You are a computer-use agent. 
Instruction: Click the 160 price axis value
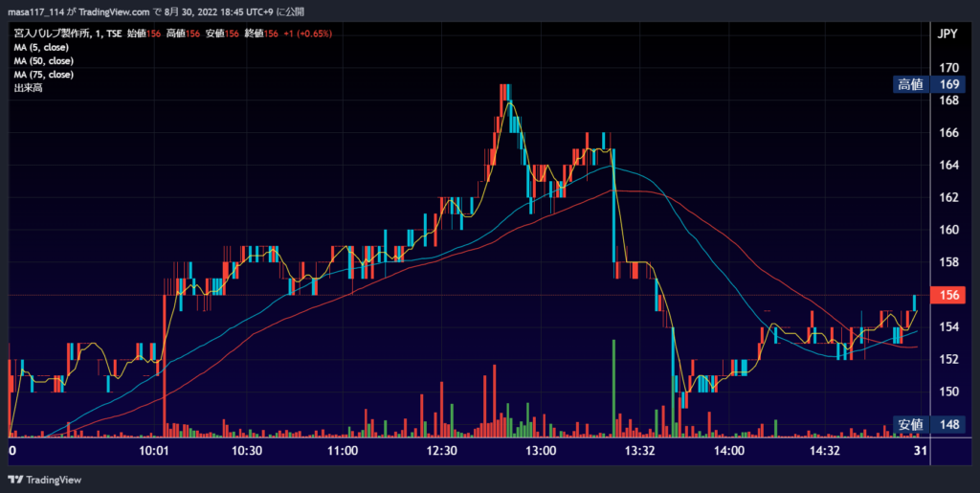coord(948,230)
